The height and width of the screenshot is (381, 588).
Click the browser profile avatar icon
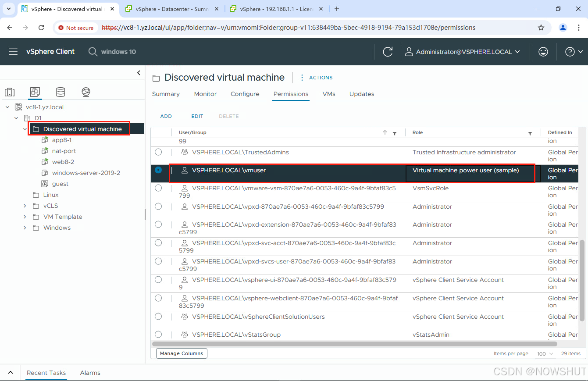563,28
